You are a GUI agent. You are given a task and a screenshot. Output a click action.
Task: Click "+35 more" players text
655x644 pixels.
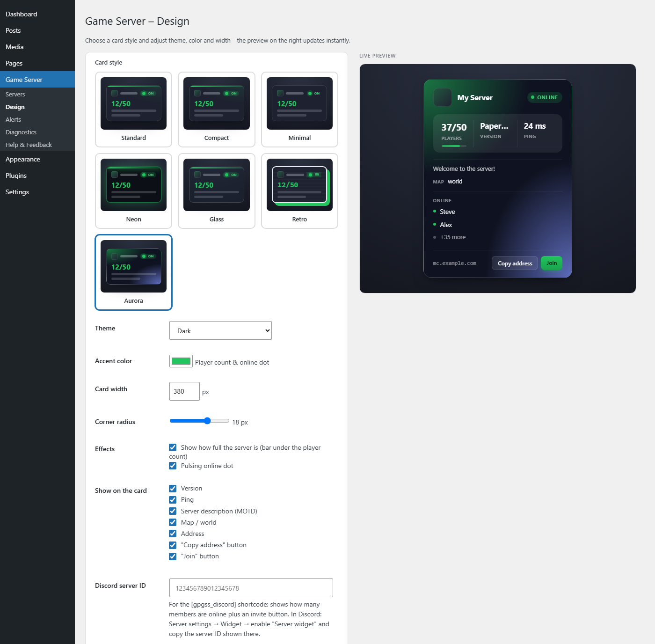click(453, 237)
